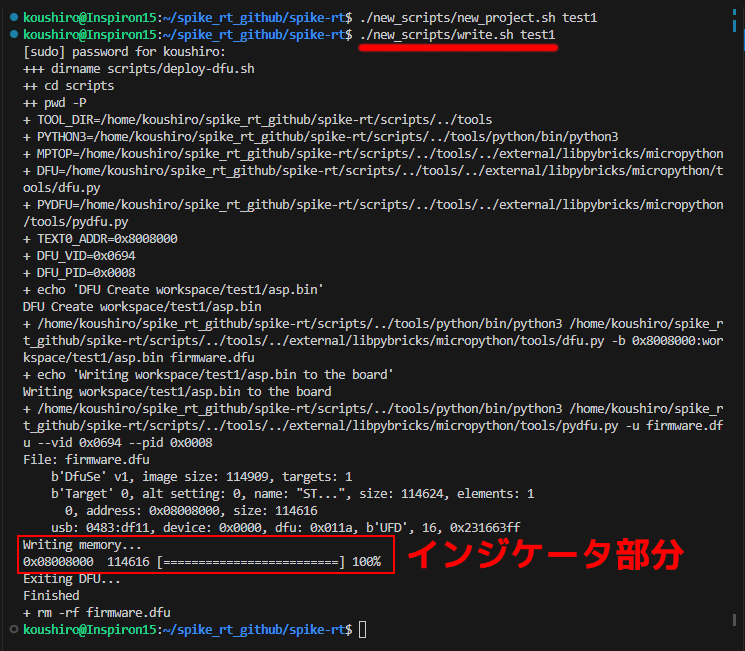Click the line "+ echo 'Writing workspace/test1/asp.bin to the board'"
This screenshot has width=745, height=651.
[208, 375]
